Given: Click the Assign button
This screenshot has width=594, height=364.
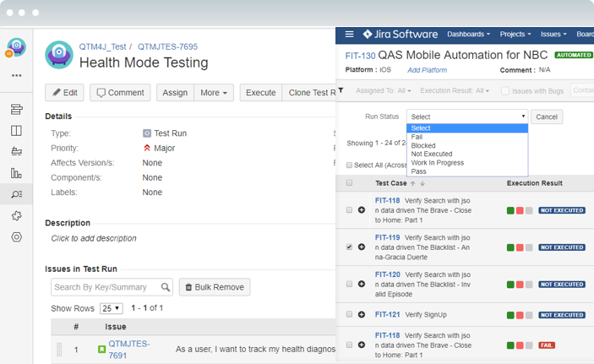Looking at the screenshot, I should click(175, 93).
